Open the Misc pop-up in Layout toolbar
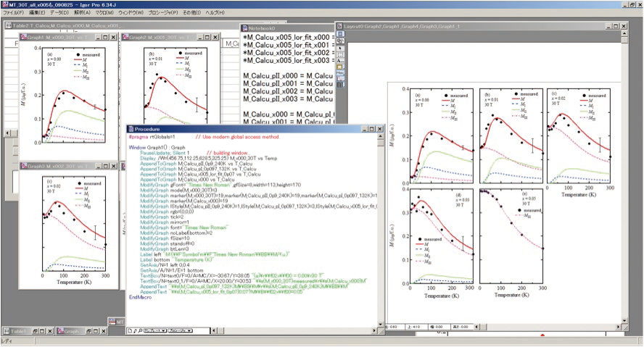The height and width of the screenshot is (347, 644). coord(340,73)
